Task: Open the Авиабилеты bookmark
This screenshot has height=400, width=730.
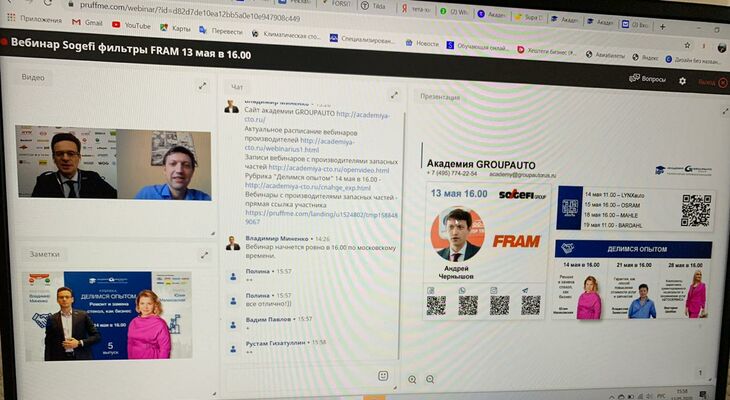Action: pyautogui.click(x=605, y=55)
